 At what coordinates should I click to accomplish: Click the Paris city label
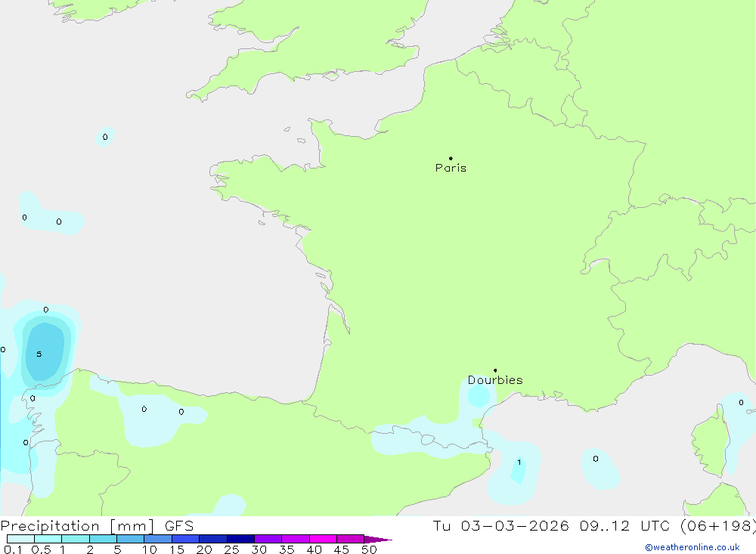pyautogui.click(x=451, y=168)
